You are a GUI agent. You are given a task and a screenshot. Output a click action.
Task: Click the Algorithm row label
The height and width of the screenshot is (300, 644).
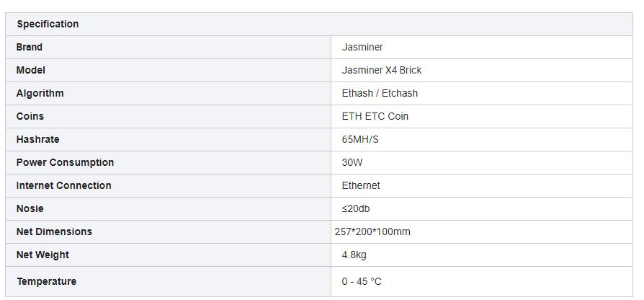pos(40,93)
